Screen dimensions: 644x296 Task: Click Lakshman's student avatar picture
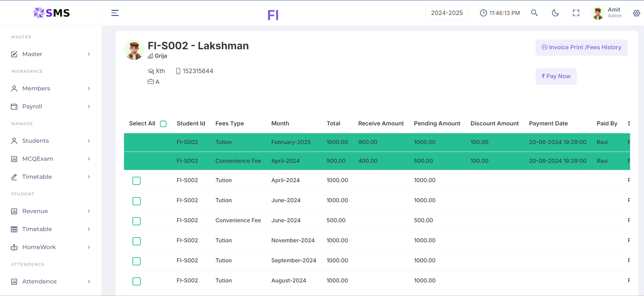click(x=134, y=50)
